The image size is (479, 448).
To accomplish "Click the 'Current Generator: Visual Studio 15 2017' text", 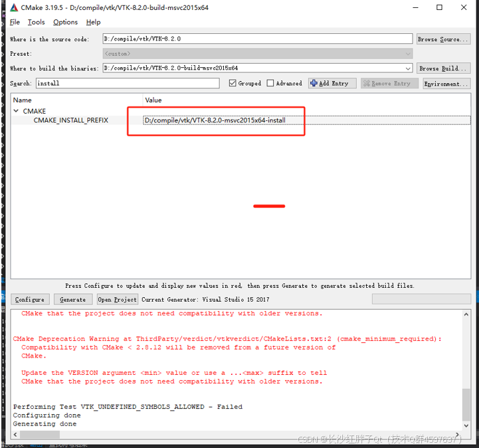I will pos(205,300).
